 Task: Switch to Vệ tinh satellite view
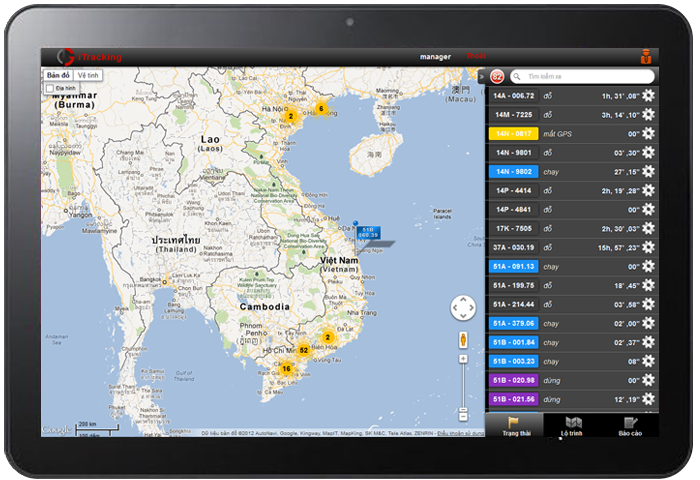pos(88,75)
